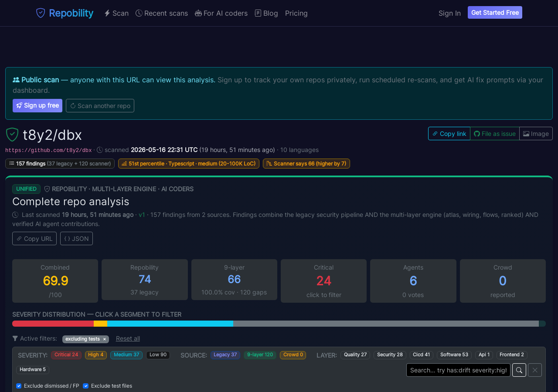Image resolution: width=558 pixels, height=392 pixels.
Task: Click the Image export button
Action: [536, 134]
